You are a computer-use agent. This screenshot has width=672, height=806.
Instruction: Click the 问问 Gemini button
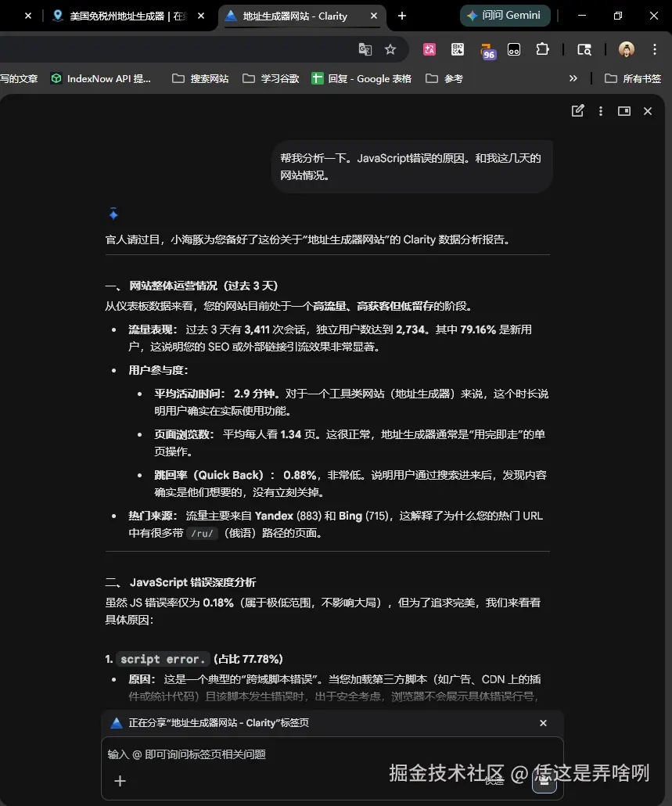[505, 16]
